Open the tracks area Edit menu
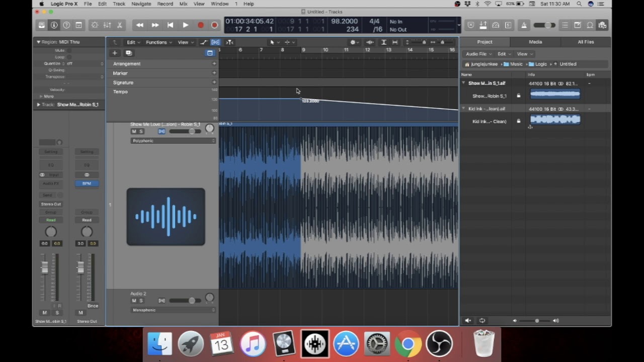Screen dimensions: 644x362 pyautogui.click(x=133, y=42)
